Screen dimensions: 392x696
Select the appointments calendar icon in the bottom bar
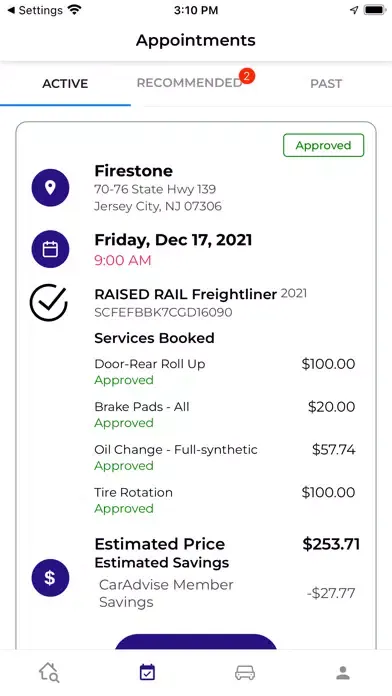click(x=147, y=672)
